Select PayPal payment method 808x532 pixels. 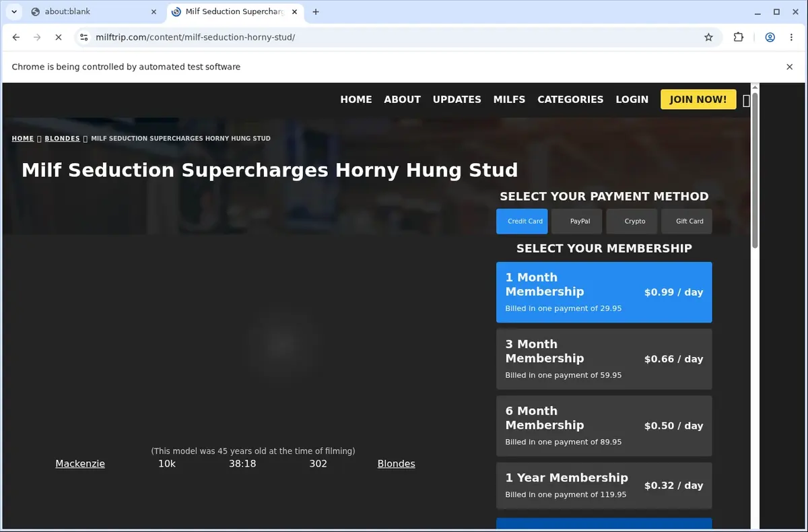[x=577, y=221]
